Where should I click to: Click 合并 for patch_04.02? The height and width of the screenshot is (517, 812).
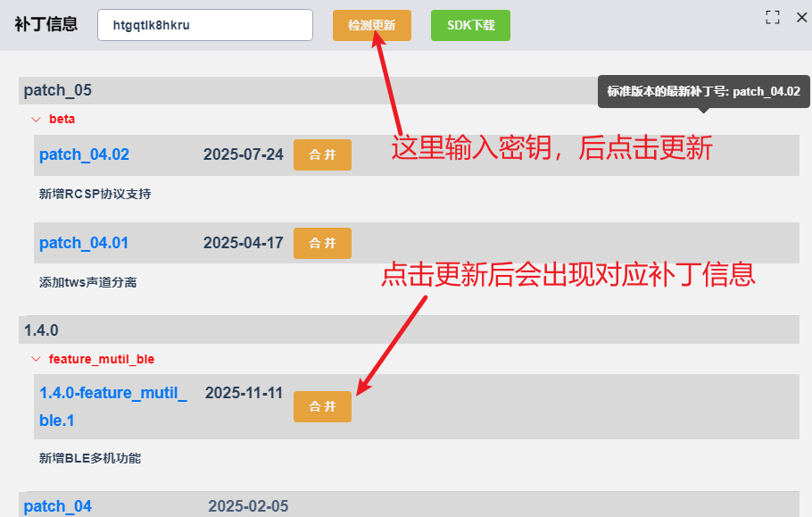(x=322, y=154)
